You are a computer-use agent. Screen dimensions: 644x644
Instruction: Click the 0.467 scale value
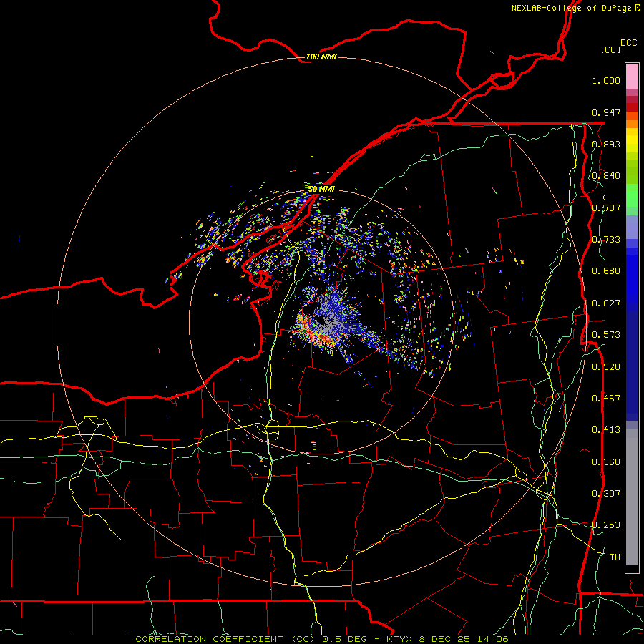[606, 399]
